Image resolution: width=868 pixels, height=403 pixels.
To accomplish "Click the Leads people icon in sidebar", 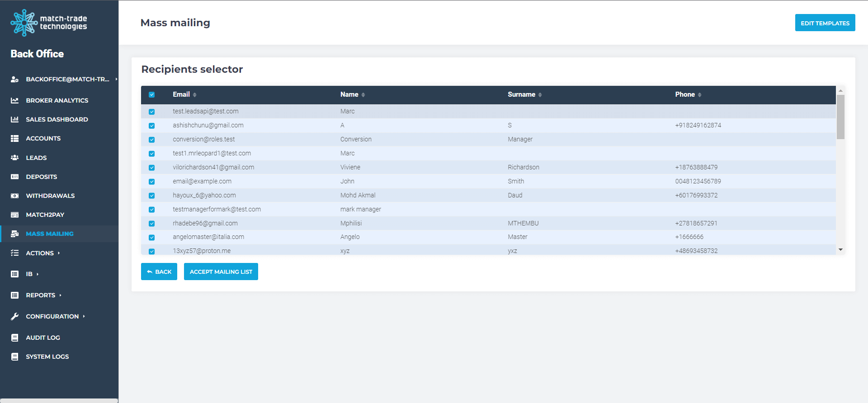I will coord(15,158).
